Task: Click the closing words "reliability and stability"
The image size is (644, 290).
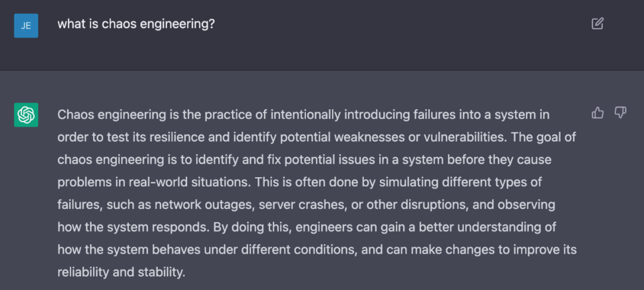Action: [122, 272]
